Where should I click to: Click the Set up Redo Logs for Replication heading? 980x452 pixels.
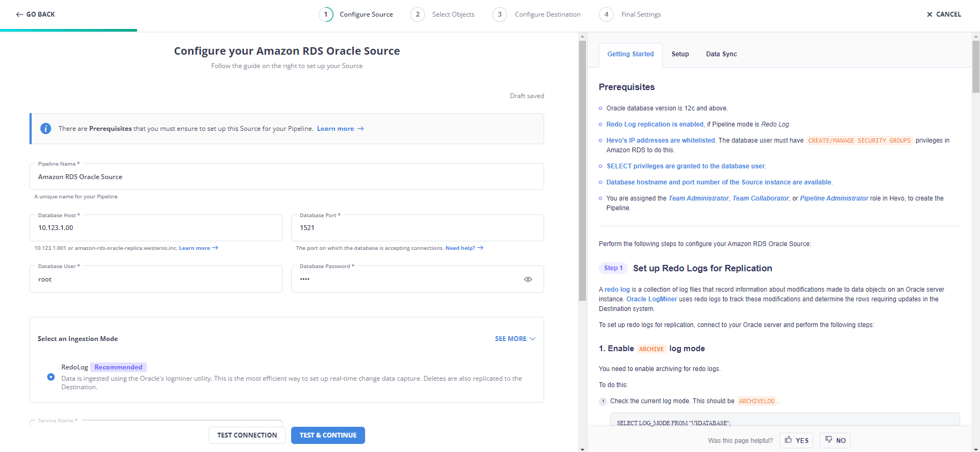click(x=703, y=268)
